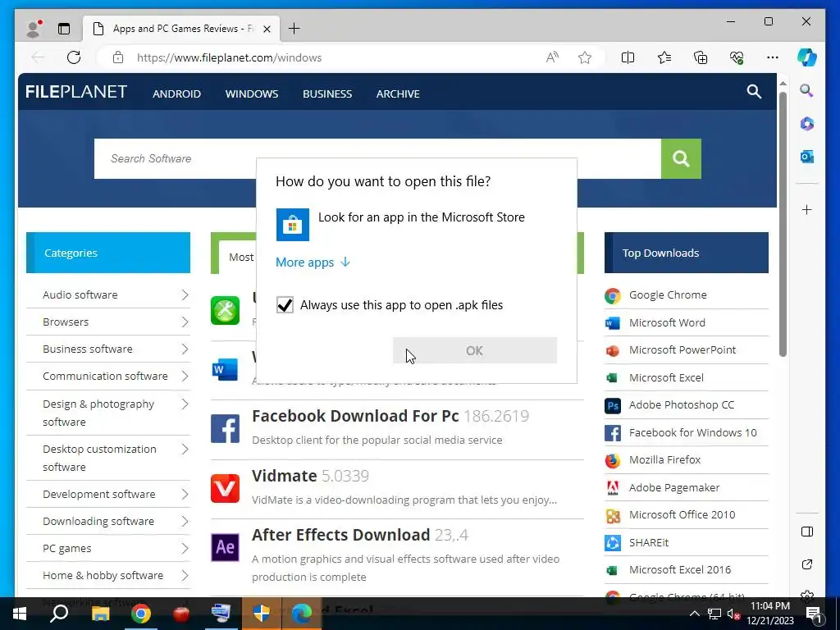Image resolution: width=840 pixels, height=630 pixels.
Task: Open Google Chrome in Top Downloads
Action: 668,294
